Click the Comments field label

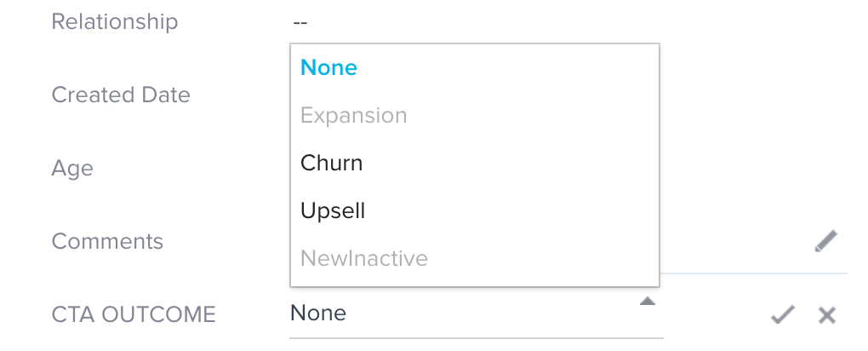tap(107, 241)
